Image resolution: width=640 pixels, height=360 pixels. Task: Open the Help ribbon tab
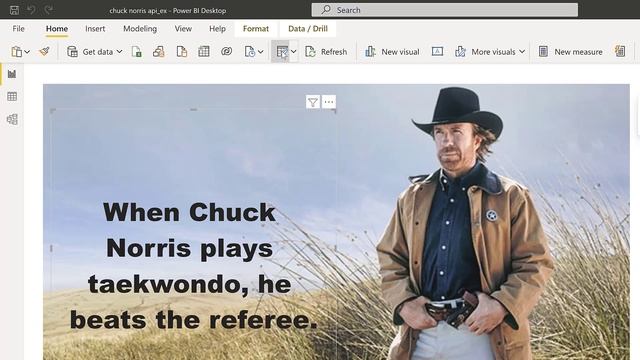pyautogui.click(x=217, y=29)
